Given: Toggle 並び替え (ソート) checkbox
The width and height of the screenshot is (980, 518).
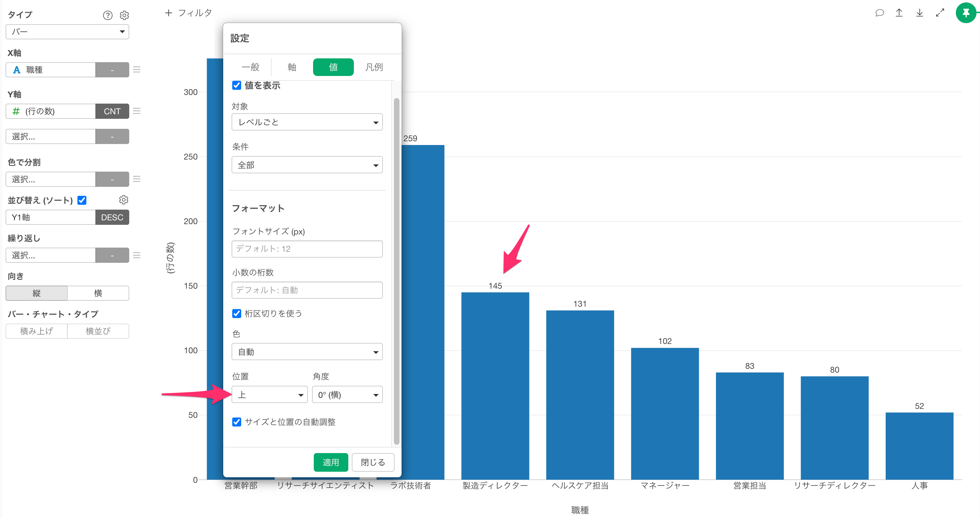Looking at the screenshot, I should tap(82, 200).
